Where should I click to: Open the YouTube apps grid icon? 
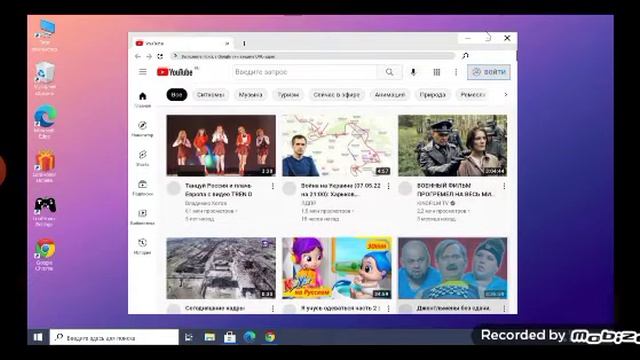point(436,72)
